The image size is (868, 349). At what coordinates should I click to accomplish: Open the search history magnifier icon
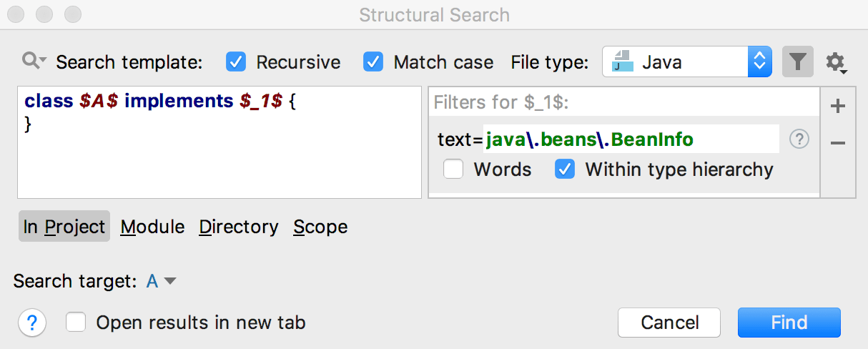tap(33, 62)
